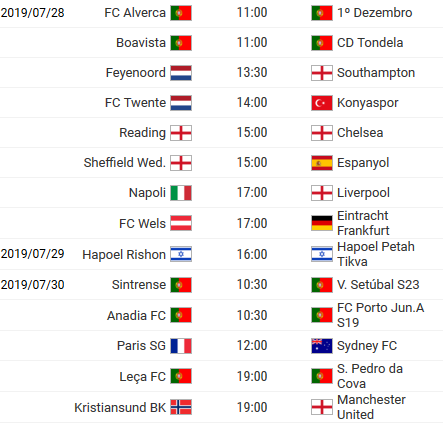The image size is (443, 425).
Task: Click the Germany flag beside Eintracht Frankfurt
Action: tap(322, 223)
